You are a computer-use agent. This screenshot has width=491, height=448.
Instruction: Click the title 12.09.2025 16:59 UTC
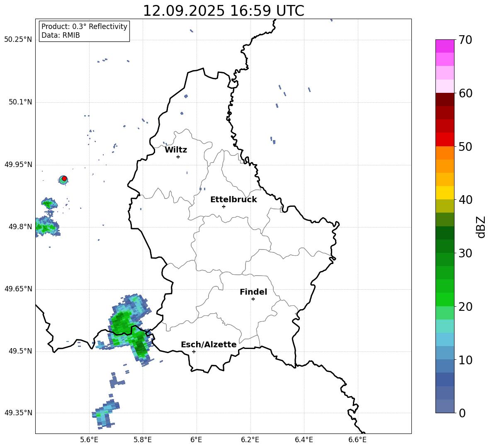pyautogui.click(x=223, y=11)
